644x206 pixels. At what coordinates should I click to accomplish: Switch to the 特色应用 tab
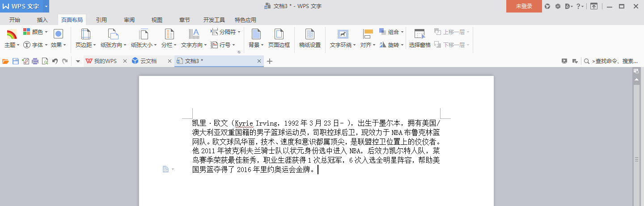click(x=246, y=20)
